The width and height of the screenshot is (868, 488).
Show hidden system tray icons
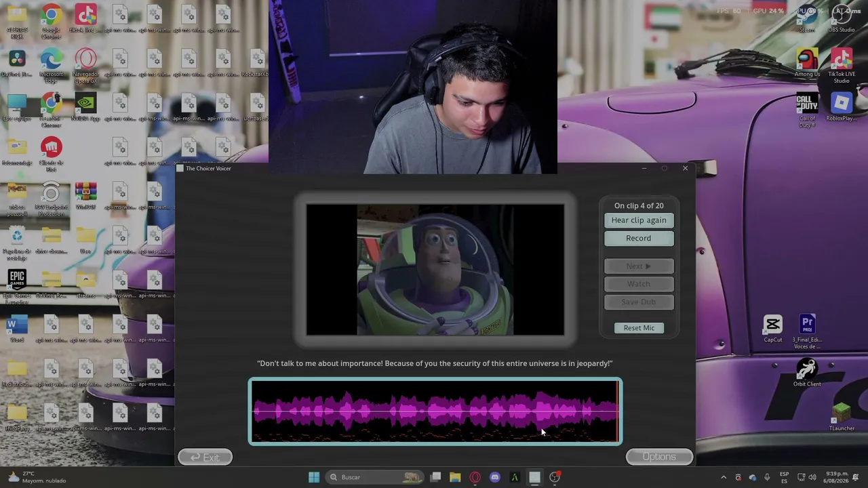click(x=724, y=477)
